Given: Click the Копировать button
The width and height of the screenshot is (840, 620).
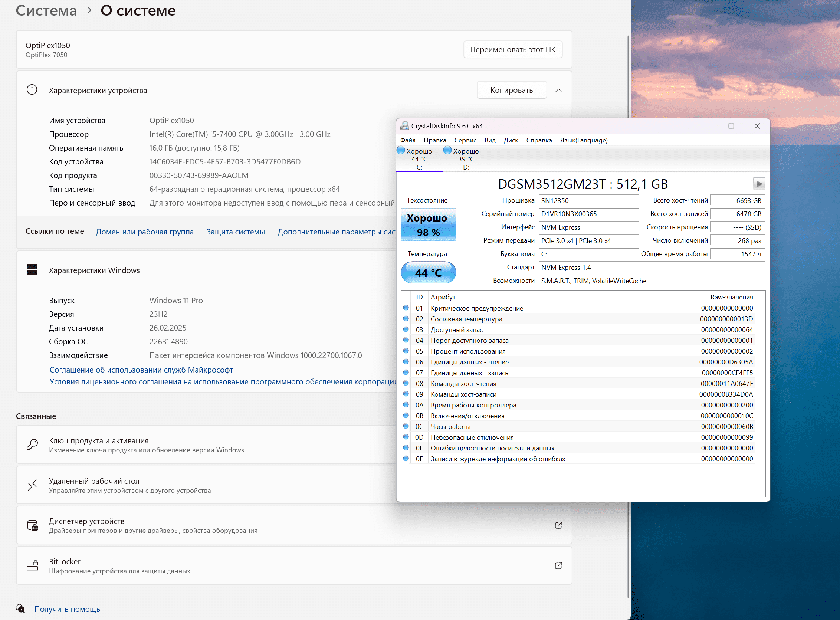Looking at the screenshot, I should [x=511, y=90].
